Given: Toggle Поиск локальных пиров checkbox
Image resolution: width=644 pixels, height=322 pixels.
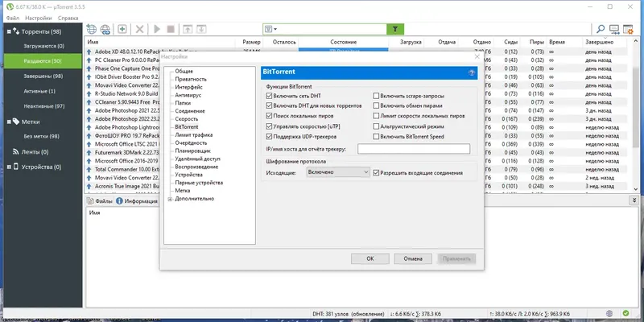Looking at the screenshot, I should (x=270, y=116).
